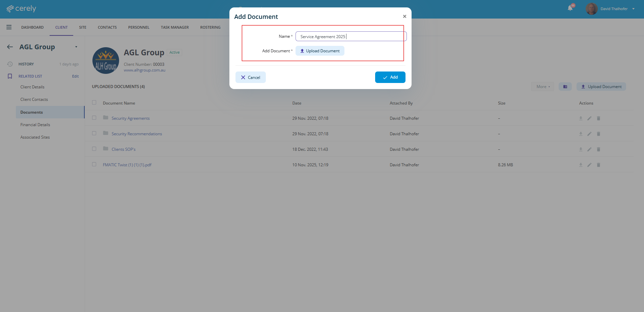The height and width of the screenshot is (312, 644).
Task: Click Upload Document in the documents toolbar
Action: pos(601,87)
